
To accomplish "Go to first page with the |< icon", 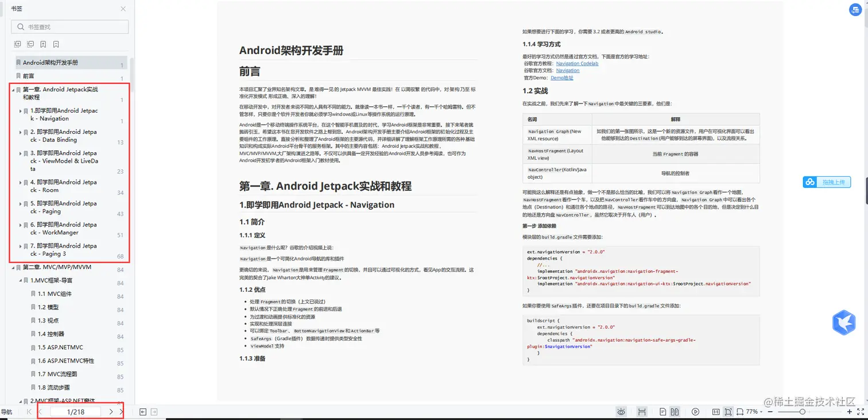I will (x=29, y=412).
